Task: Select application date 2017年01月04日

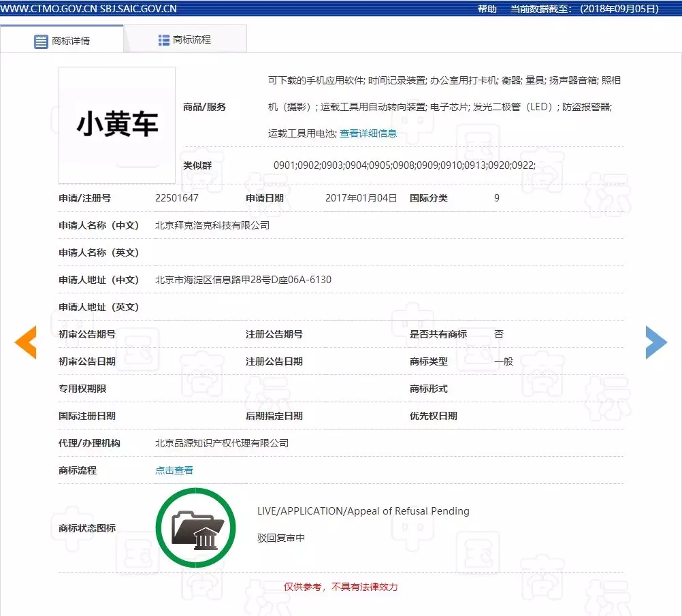Action: click(361, 198)
